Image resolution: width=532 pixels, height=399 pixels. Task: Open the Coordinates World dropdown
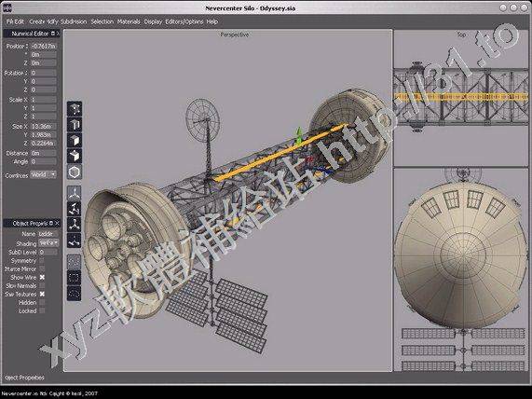[x=43, y=174]
